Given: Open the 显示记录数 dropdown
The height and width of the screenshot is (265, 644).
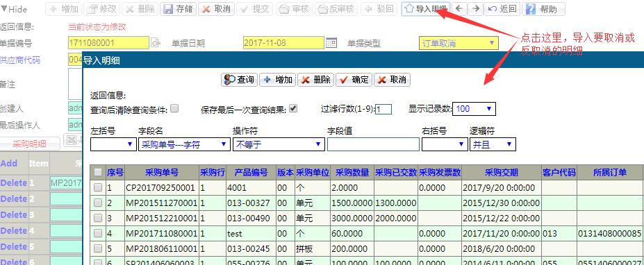Looking at the screenshot, I should 474,109.
